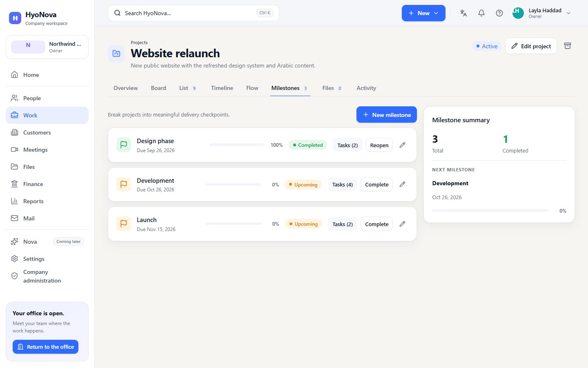Edit the Launch milestone pencil icon
Viewport: 588px width, 368px height.
(x=402, y=224)
